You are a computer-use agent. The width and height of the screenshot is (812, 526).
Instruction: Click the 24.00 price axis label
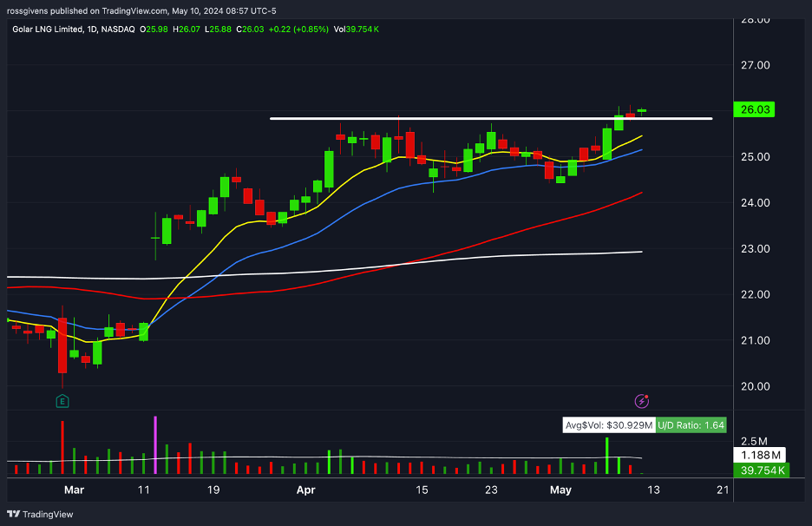pyautogui.click(x=755, y=203)
